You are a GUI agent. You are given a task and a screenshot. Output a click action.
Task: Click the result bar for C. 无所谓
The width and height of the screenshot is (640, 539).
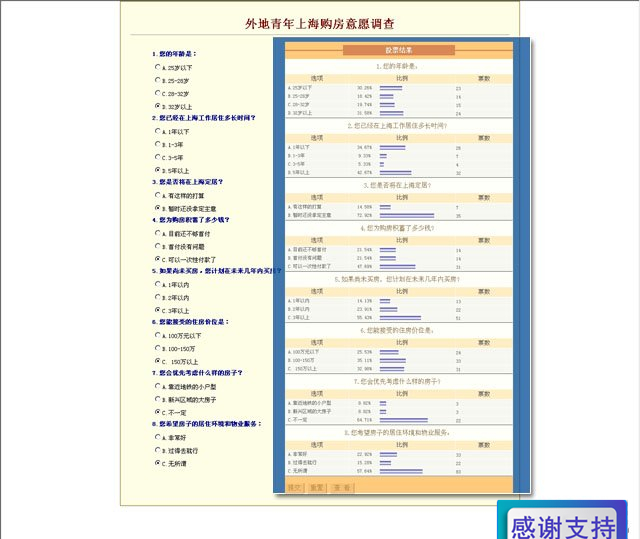pyautogui.click(x=401, y=471)
